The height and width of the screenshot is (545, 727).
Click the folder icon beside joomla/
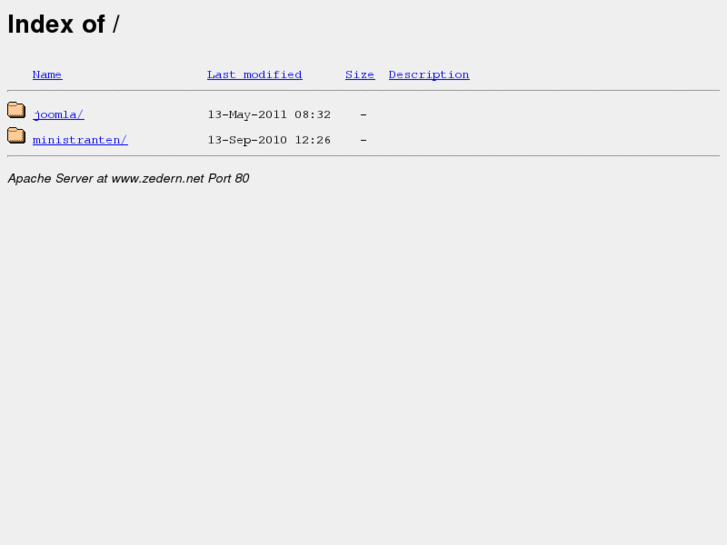(x=16, y=110)
